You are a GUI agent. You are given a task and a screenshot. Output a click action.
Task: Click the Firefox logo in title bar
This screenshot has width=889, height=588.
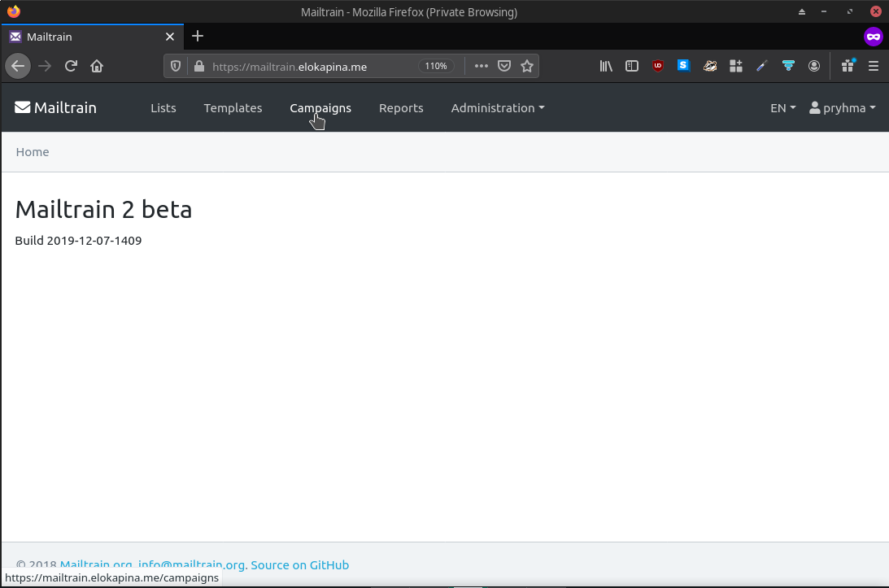click(14, 11)
